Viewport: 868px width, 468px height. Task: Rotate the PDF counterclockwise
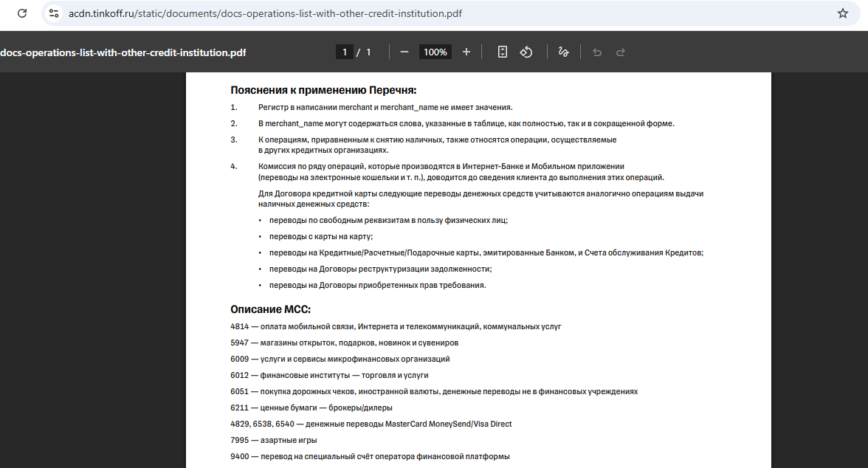click(526, 52)
